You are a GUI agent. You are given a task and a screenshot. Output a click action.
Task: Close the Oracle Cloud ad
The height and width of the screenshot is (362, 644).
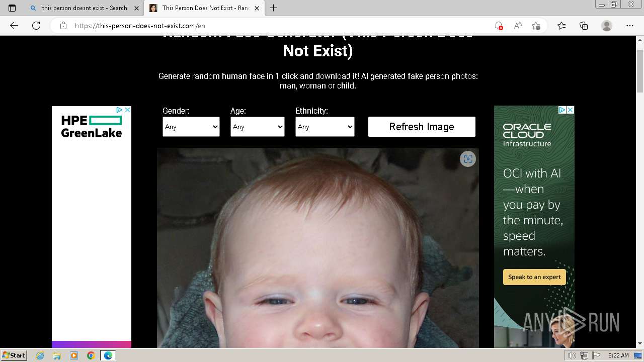(571, 110)
